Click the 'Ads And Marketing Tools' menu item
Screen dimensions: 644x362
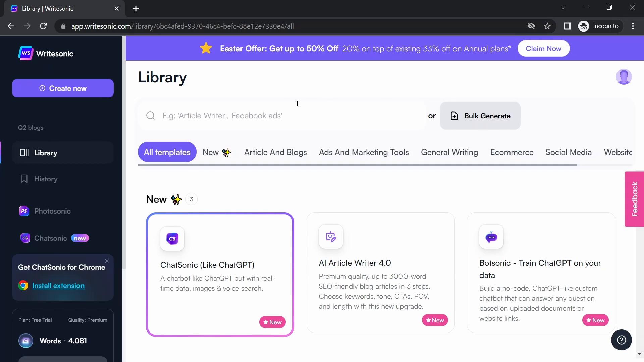click(364, 152)
